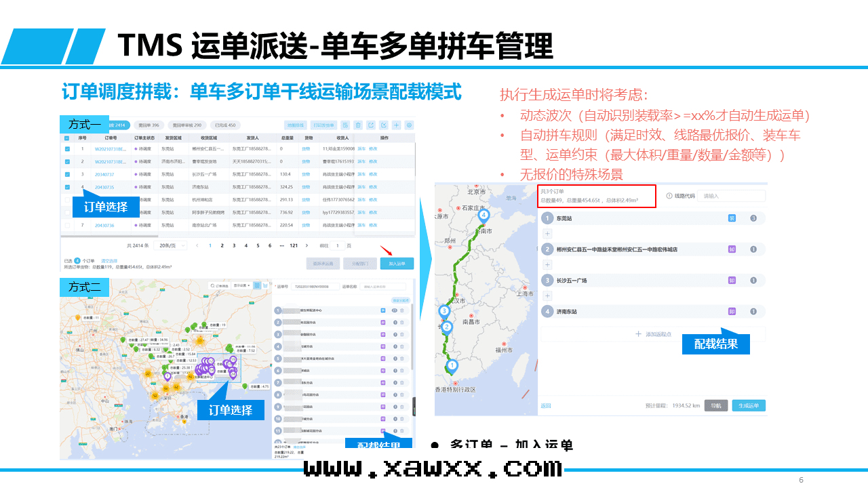Image resolution: width=868 pixels, height=488 pixels.
Task: Click the 卸 unload icon on 长沙五一广场 row
Action: (732, 281)
